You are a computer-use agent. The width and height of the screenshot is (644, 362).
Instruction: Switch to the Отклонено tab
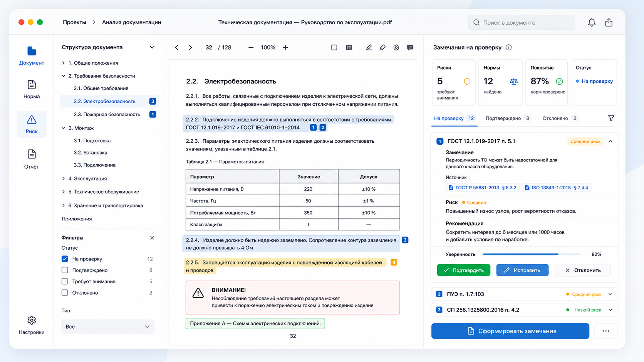560,118
